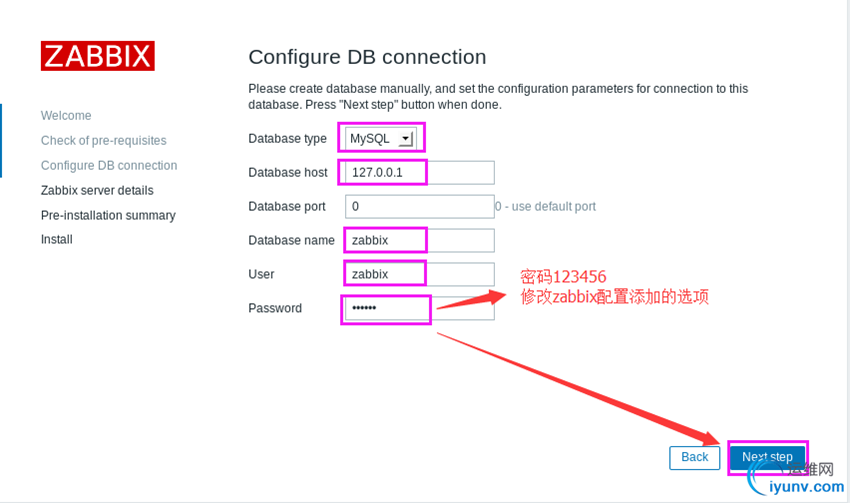The height and width of the screenshot is (503, 850).
Task: Jump to the Pre-installation summary step
Action: [108, 215]
